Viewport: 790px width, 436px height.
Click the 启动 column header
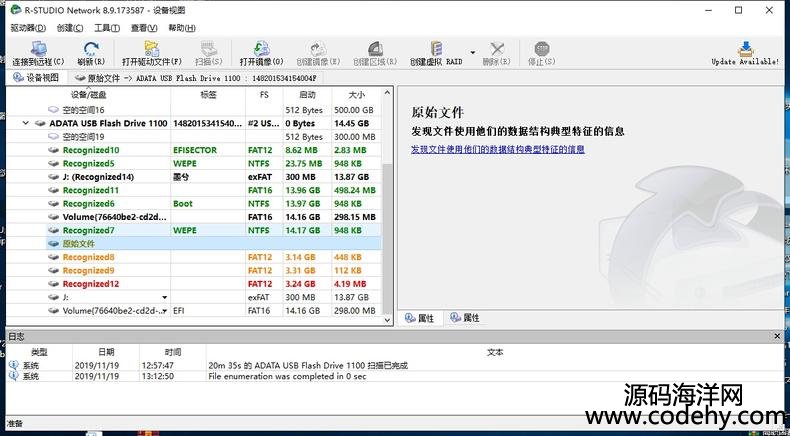pyautogui.click(x=307, y=95)
